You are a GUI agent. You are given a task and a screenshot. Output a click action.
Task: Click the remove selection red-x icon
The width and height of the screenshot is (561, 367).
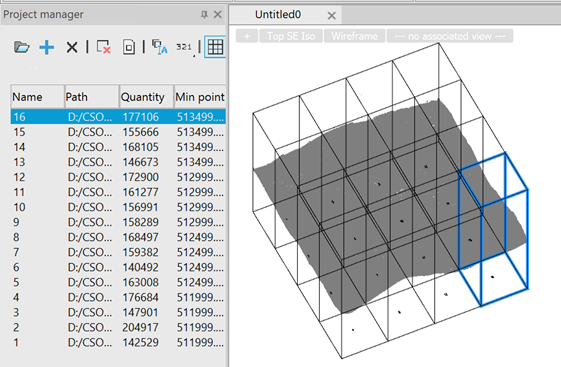click(x=103, y=47)
